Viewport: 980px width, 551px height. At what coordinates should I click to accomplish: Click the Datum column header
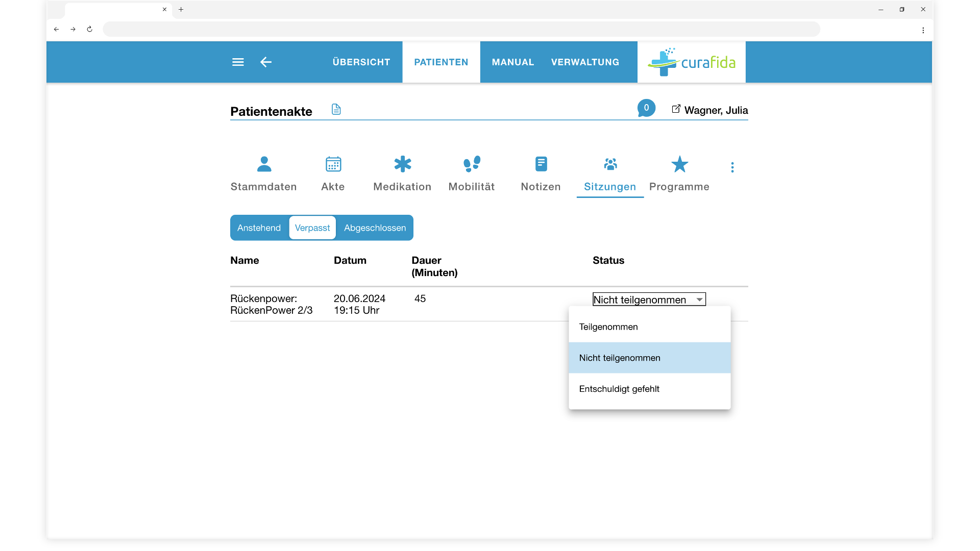(350, 260)
